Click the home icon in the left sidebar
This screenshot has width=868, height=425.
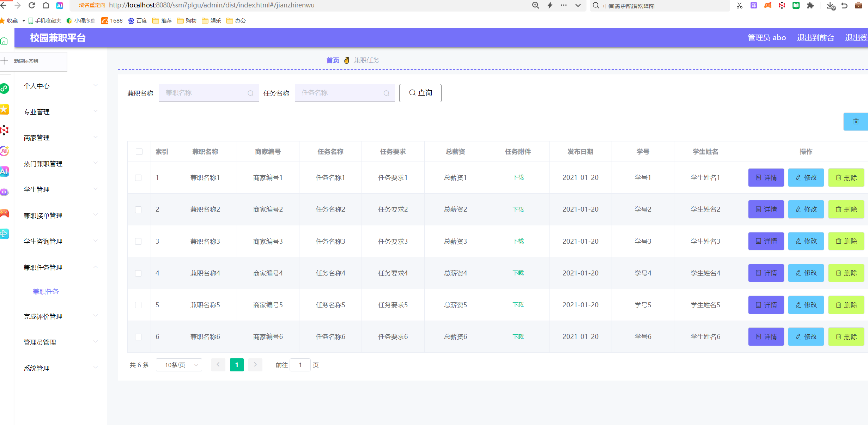pos(4,41)
